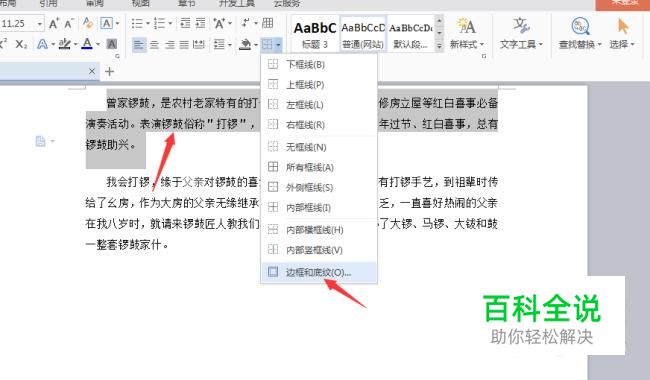Decrease font size with the A- icon

69,24
